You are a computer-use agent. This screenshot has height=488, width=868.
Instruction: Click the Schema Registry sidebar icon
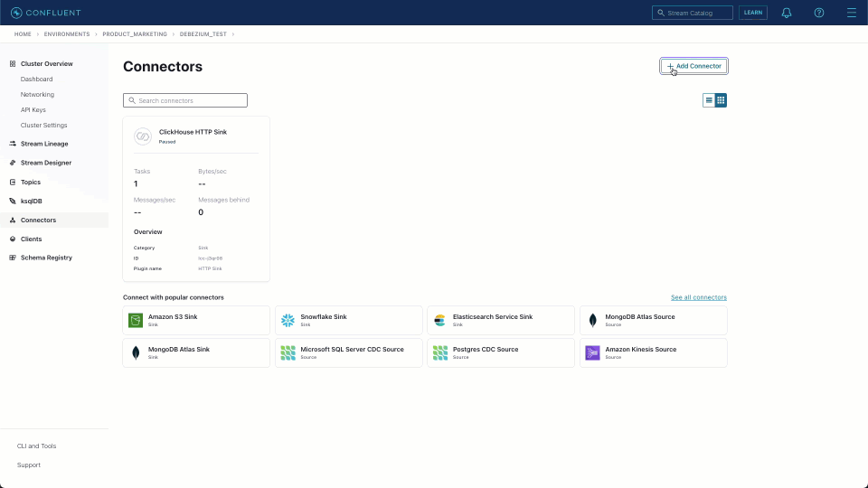click(13, 258)
